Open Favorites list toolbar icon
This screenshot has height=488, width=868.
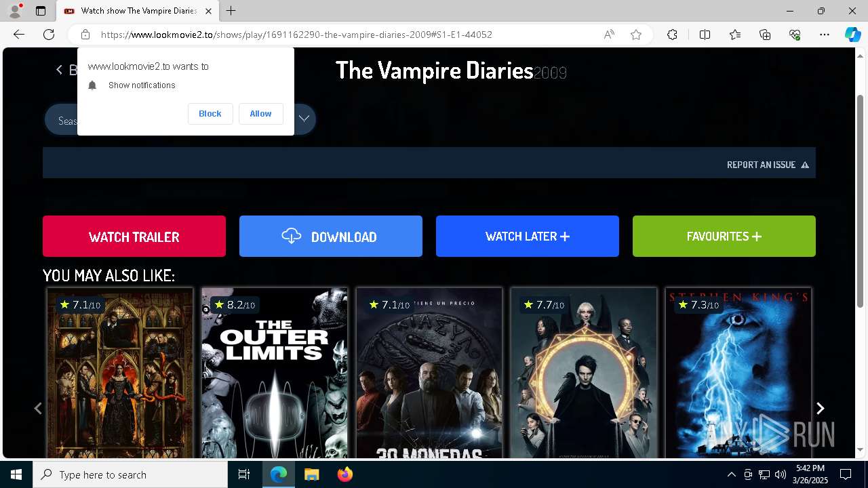click(735, 35)
